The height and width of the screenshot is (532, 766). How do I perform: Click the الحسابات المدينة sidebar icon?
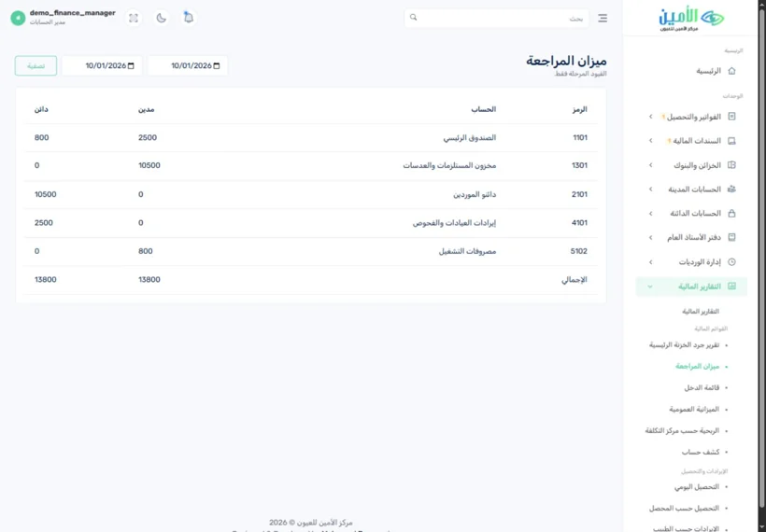click(731, 189)
